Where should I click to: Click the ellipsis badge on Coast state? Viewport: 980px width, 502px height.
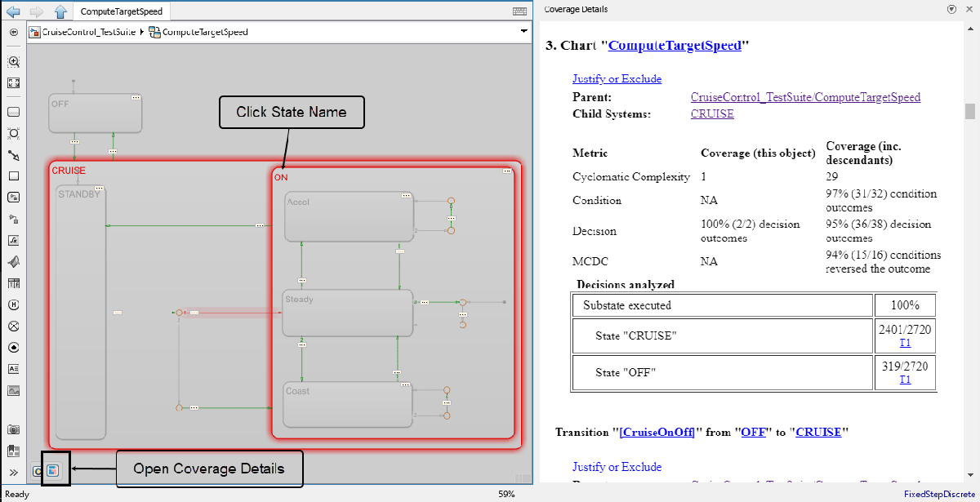[x=405, y=384]
